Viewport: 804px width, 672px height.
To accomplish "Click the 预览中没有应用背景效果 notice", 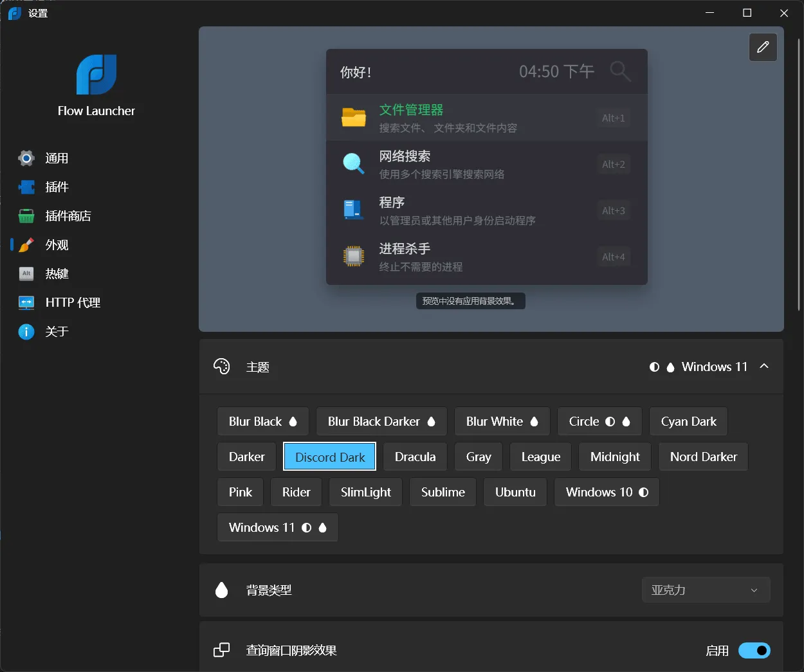I will pos(471,301).
